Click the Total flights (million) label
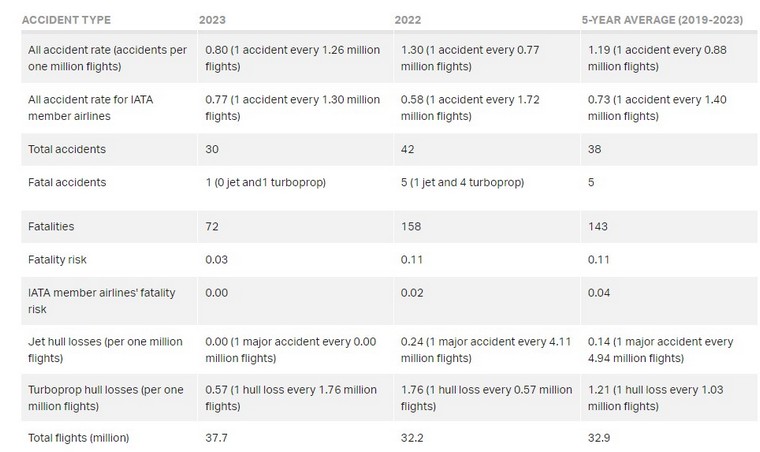Screen dimensions: 760x452 tap(79, 438)
